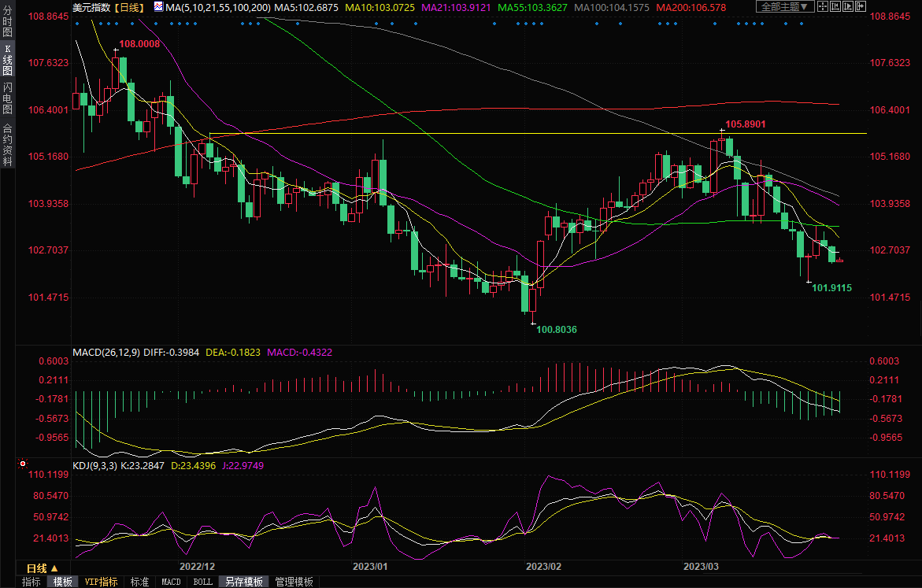
Task: Open 管理模板
Action: pyautogui.click(x=293, y=582)
